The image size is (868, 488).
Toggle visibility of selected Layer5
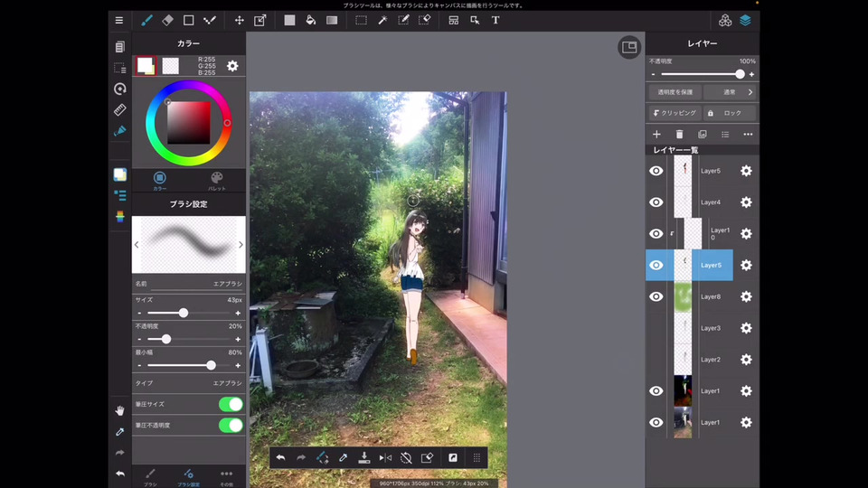pyautogui.click(x=656, y=265)
